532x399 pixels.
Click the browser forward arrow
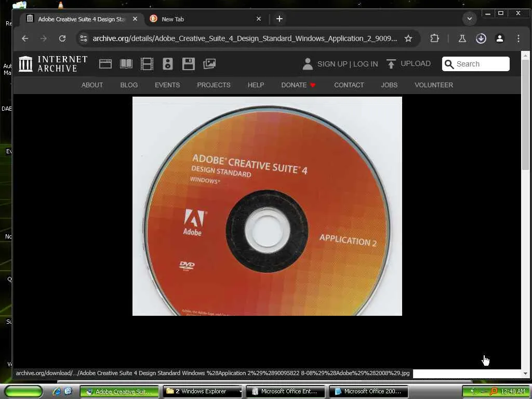tap(44, 38)
